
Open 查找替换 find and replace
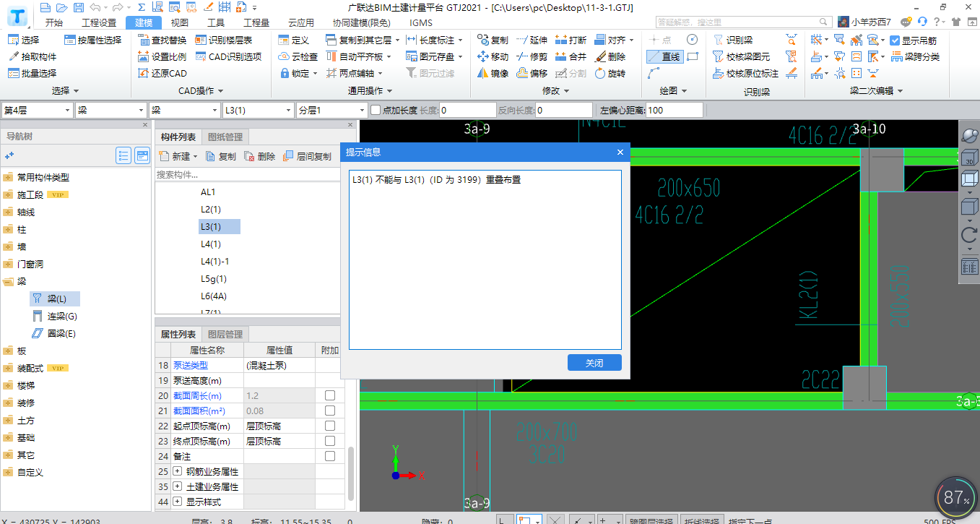click(x=162, y=40)
